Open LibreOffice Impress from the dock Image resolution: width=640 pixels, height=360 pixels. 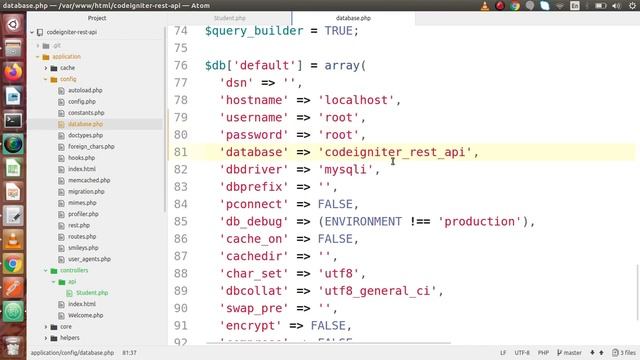(x=13, y=192)
